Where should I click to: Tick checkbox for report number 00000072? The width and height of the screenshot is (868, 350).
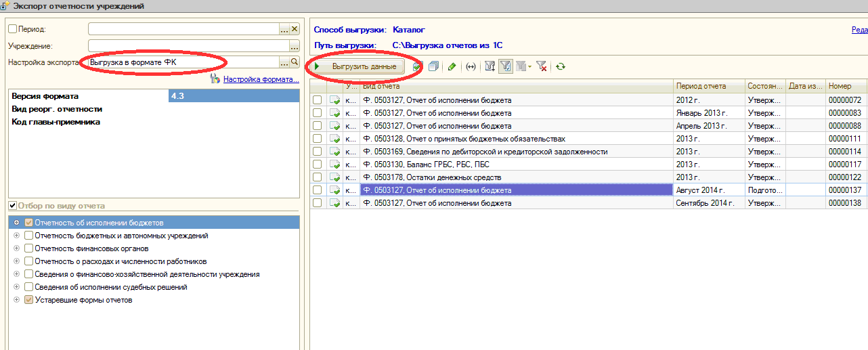click(x=317, y=100)
